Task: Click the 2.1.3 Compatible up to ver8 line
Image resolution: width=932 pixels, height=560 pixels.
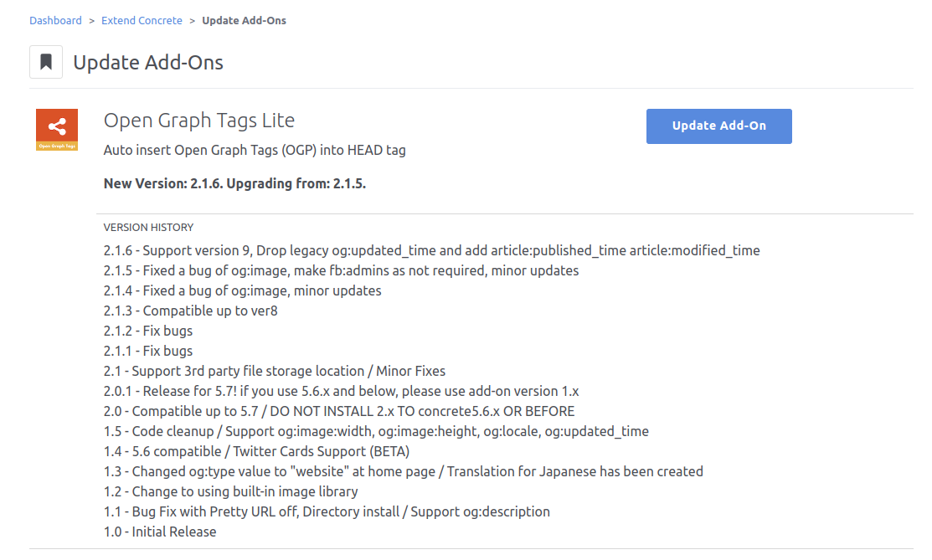Action: point(190,311)
